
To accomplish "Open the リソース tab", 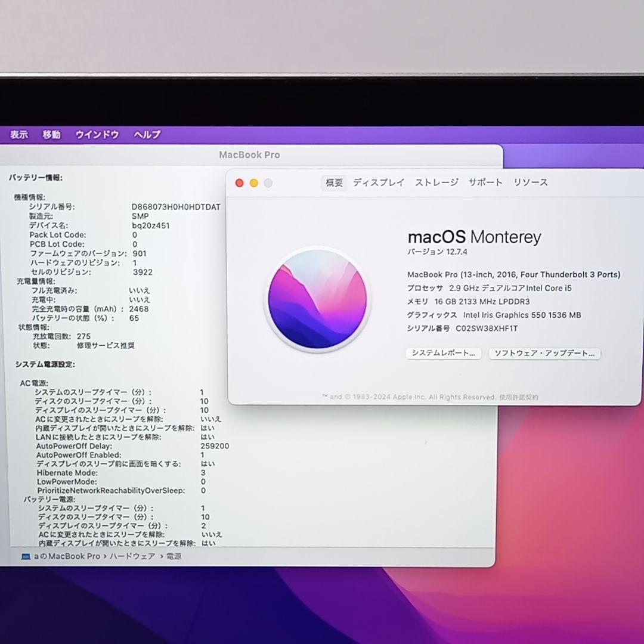I will click(530, 182).
